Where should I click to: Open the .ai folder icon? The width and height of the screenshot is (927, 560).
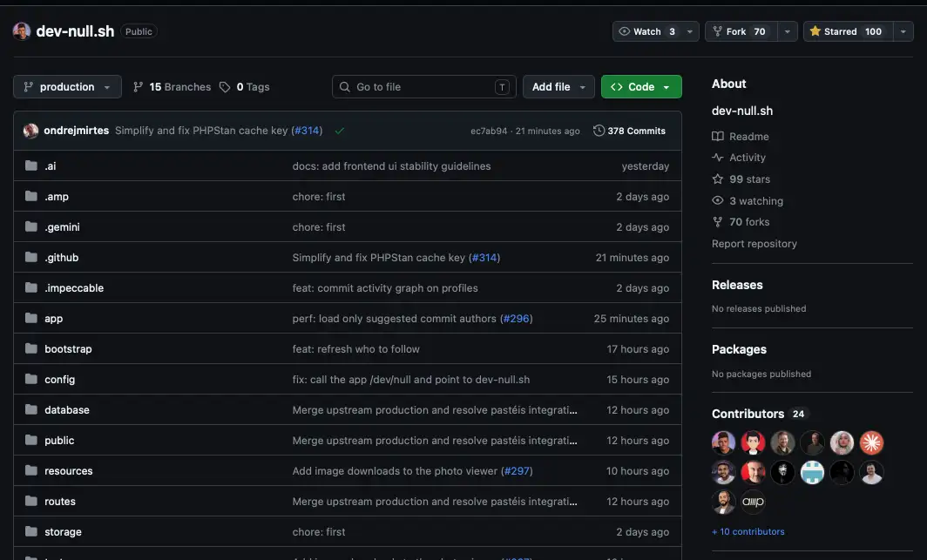pyautogui.click(x=31, y=165)
